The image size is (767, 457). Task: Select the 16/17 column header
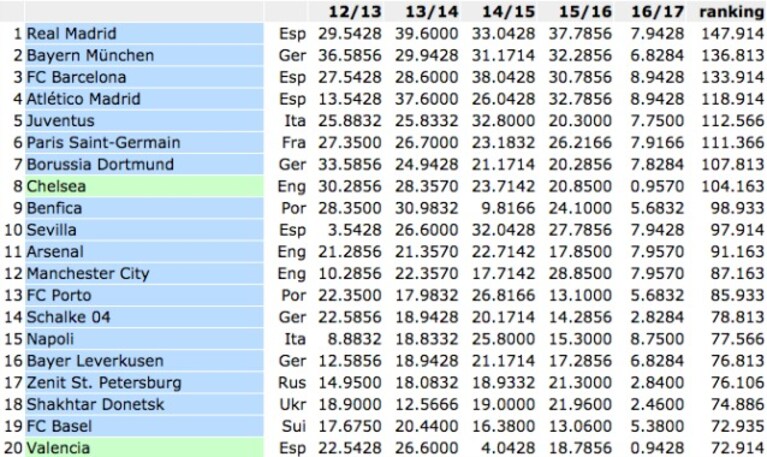point(657,12)
